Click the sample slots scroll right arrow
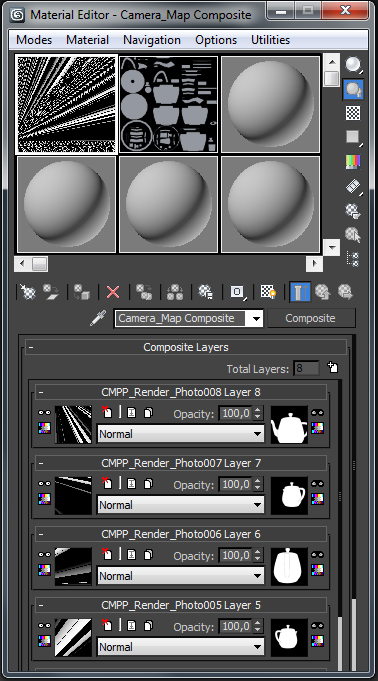Viewport: 378px width, 681px height. pos(315,264)
